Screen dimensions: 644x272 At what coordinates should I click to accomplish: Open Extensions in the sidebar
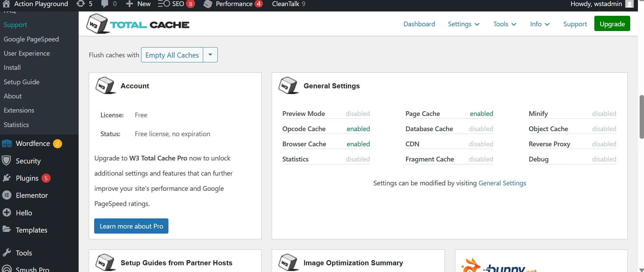click(19, 110)
